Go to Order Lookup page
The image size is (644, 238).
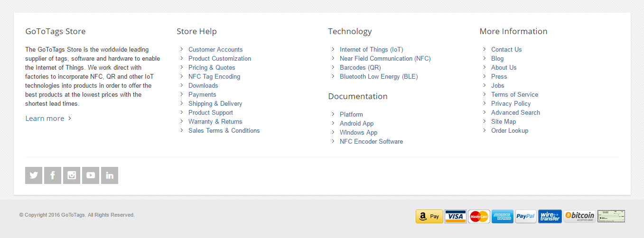509,131
